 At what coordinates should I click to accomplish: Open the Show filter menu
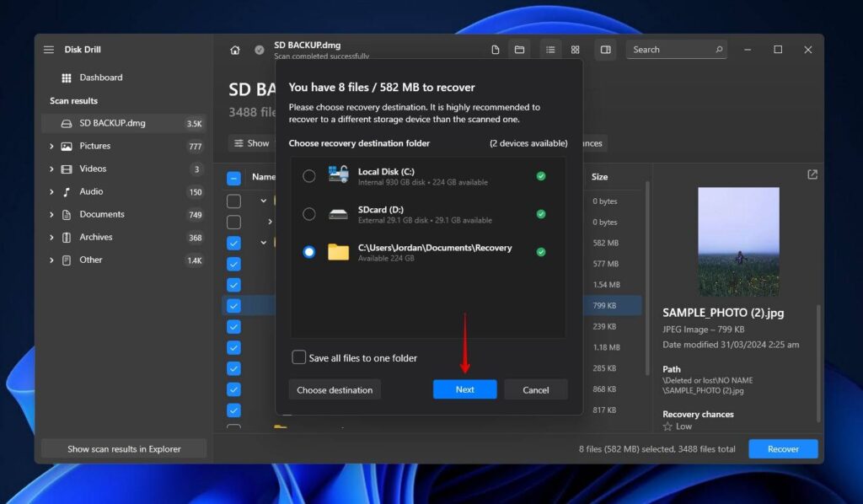click(x=252, y=143)
